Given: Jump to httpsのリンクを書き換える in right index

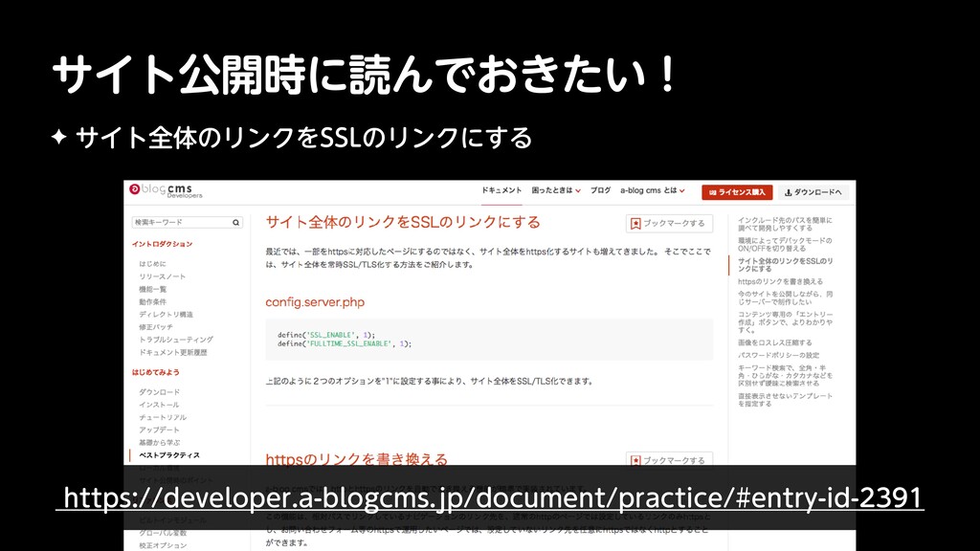Looking at the screenshot, I should (x=780, y=282).
